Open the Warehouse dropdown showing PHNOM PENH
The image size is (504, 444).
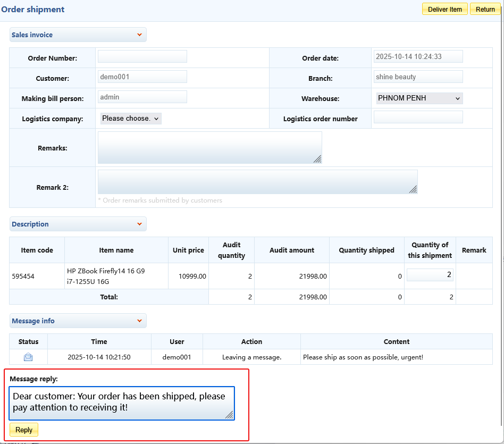pyautogui.click(x=419, y=98)
